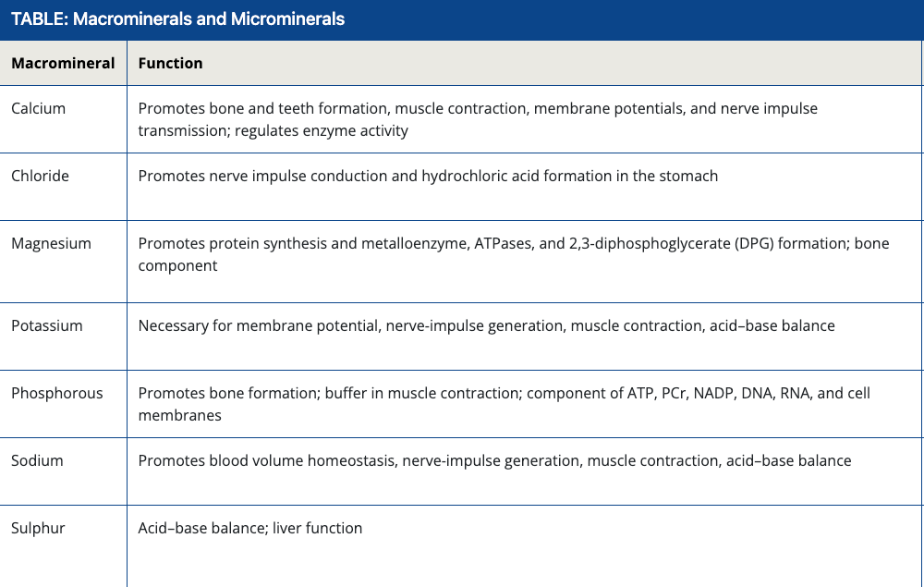Click the word ATPases in Magnesium row
The image size is (924, 587).
click(530, 244)
